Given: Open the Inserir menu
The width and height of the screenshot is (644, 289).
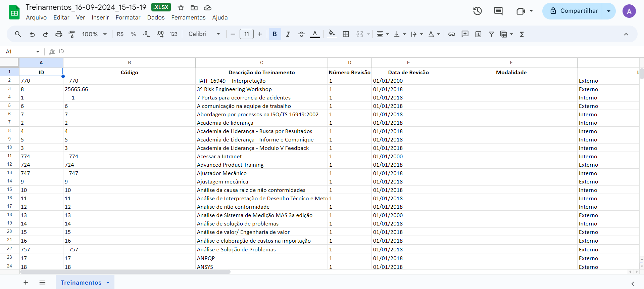Looking at the screenshot, I should [x=100, y=17].
